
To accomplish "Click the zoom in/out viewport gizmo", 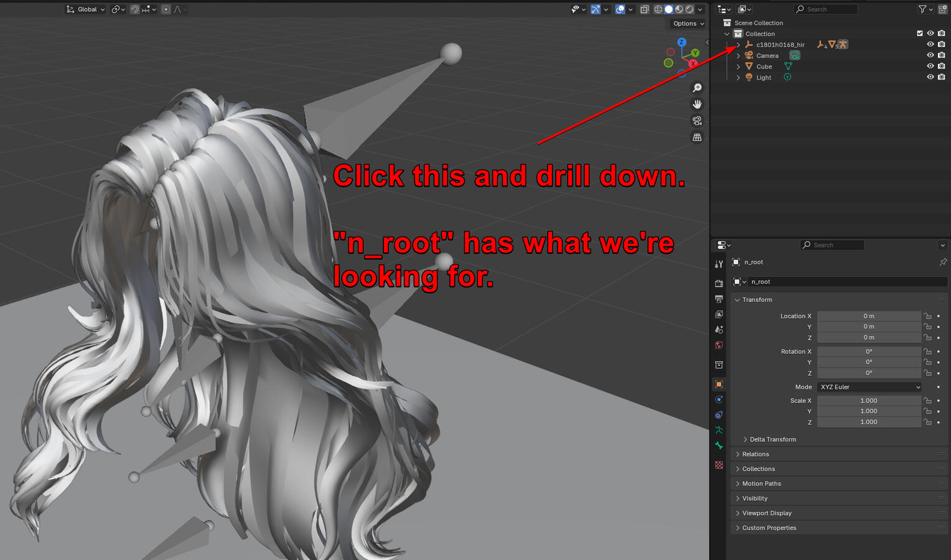I will click(x=697, y=88).
